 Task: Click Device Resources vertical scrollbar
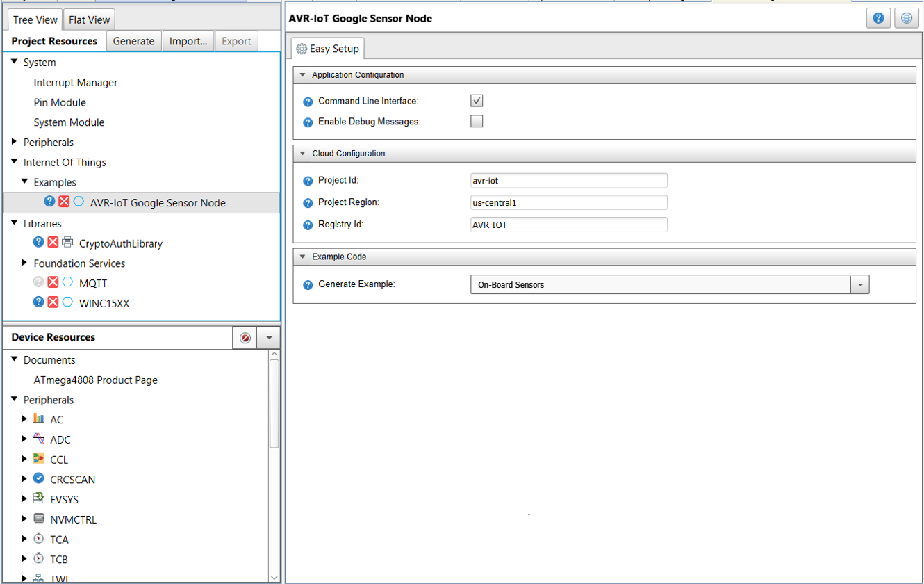point(274,403)
